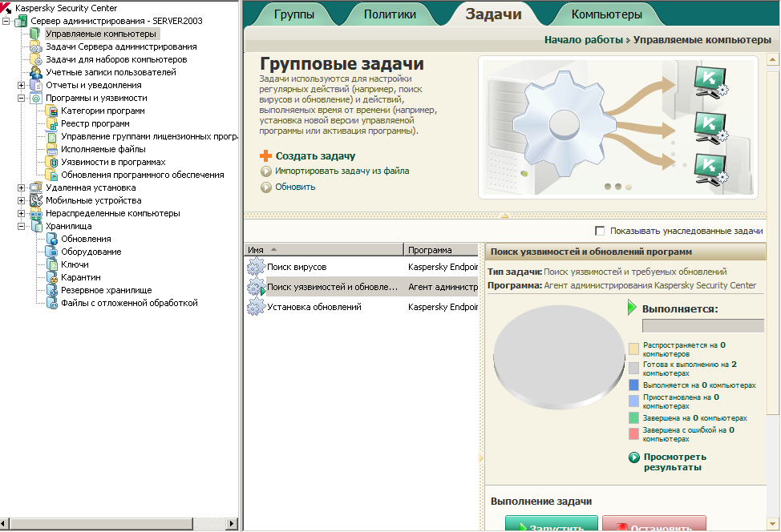Tick the Показывать унаследованные задачи checkbox
781x532 pixels.
tap(600, 231)
